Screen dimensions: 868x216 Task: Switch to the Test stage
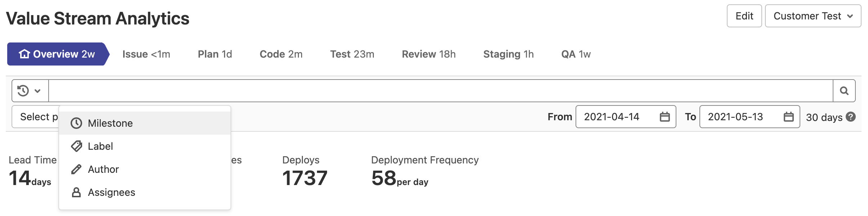pos(352,54)
